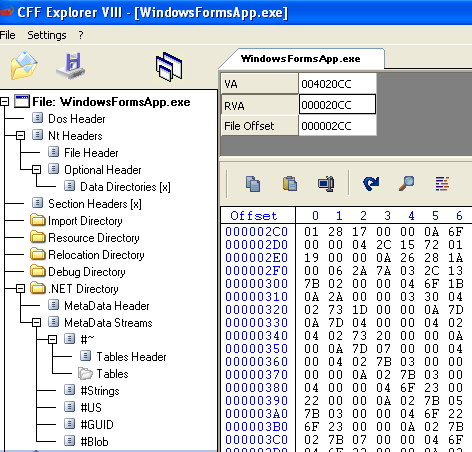Click the #Blob stream page icon

click(x=69, y=441)
